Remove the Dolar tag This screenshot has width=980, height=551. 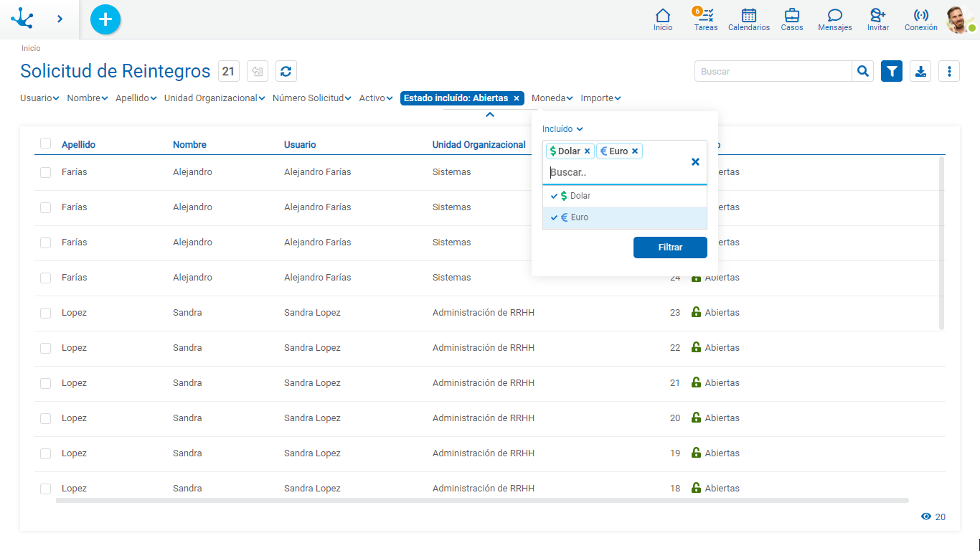coord(587,151)
